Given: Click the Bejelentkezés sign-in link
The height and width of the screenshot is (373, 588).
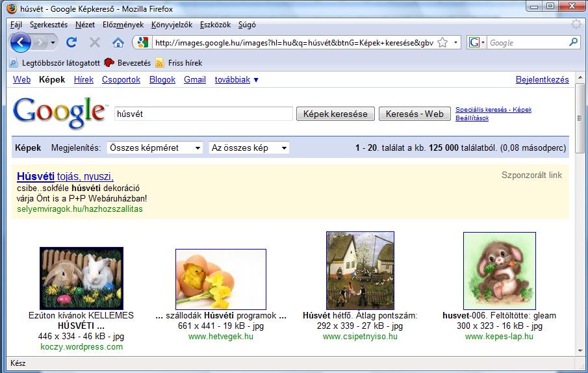Looking at the screenshot, I should click(543, 79).
